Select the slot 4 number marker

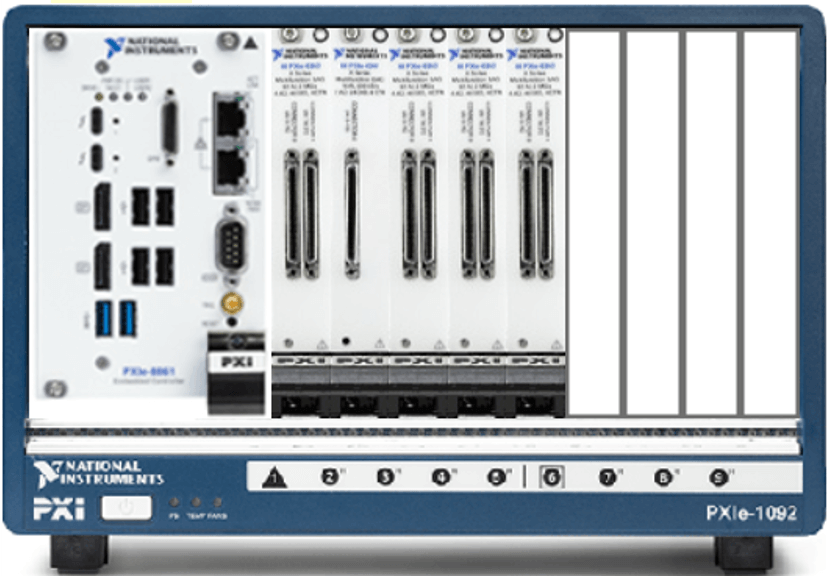(x=442, y=477)
